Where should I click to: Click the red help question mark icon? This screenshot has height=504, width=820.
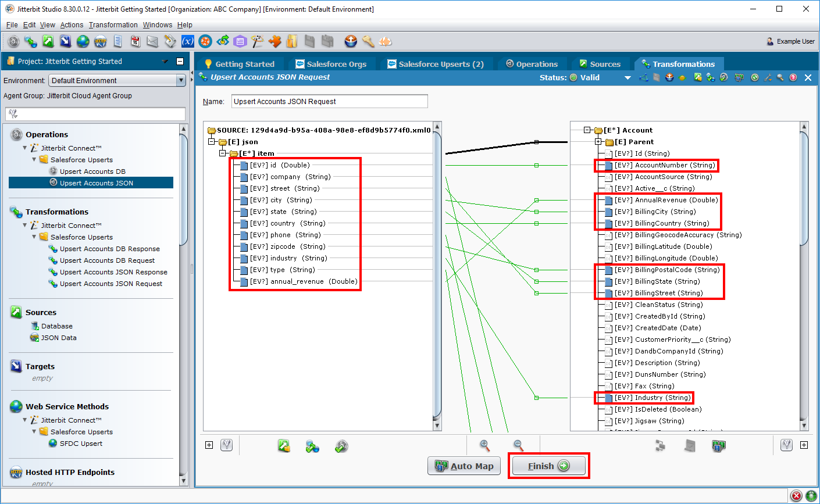[793, 77]
